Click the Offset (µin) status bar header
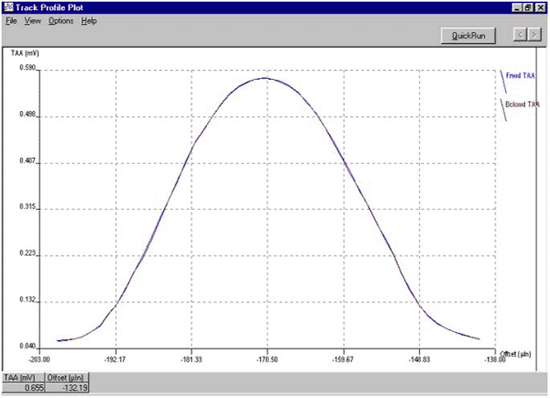 point(66,378)
